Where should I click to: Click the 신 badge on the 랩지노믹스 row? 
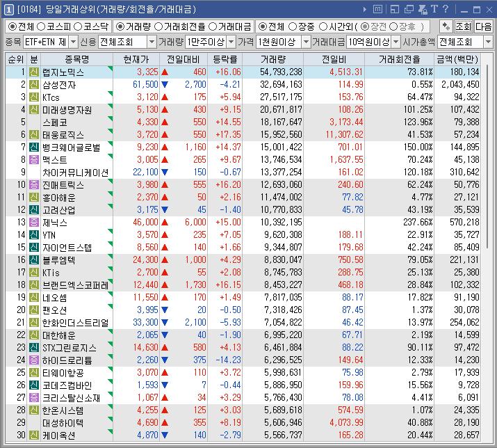[x=34, y=72]
